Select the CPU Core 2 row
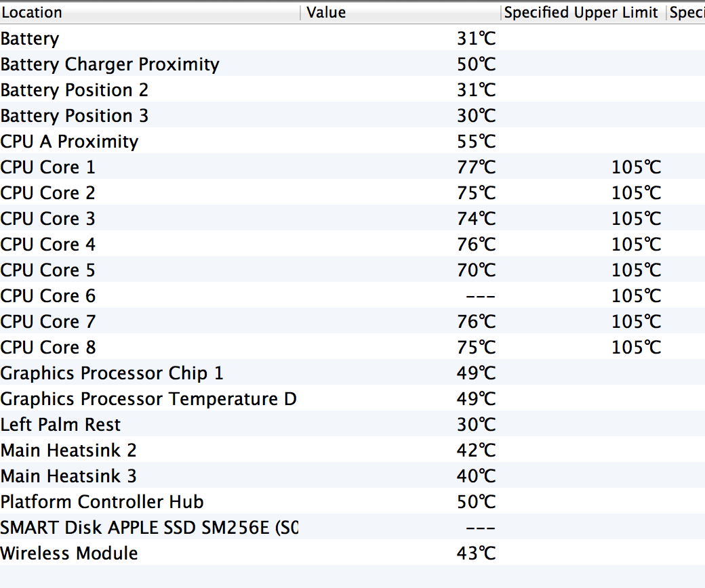705x588 pixels. (x=352, y=192)
